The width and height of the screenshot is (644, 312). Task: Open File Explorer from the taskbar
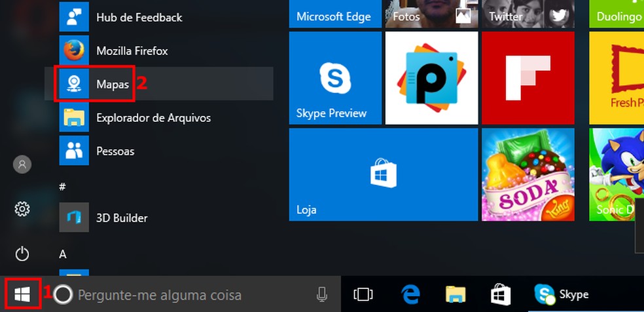456,294
